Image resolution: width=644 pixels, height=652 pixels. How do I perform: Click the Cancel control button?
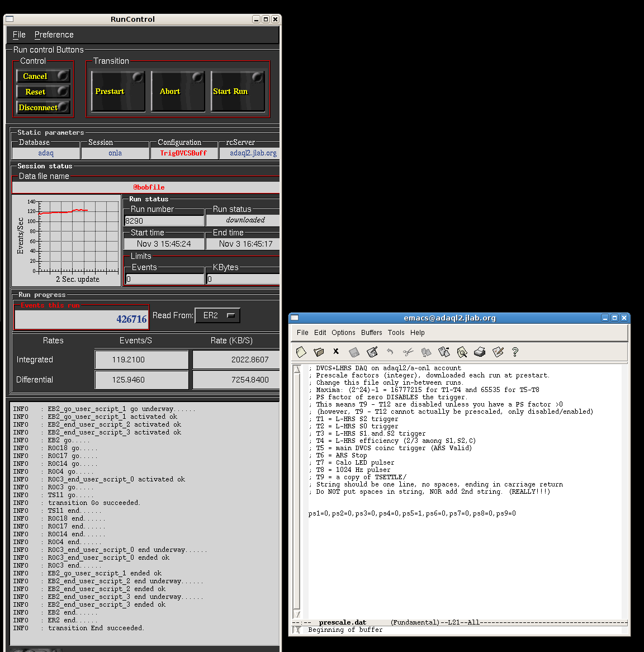point(43,76)
